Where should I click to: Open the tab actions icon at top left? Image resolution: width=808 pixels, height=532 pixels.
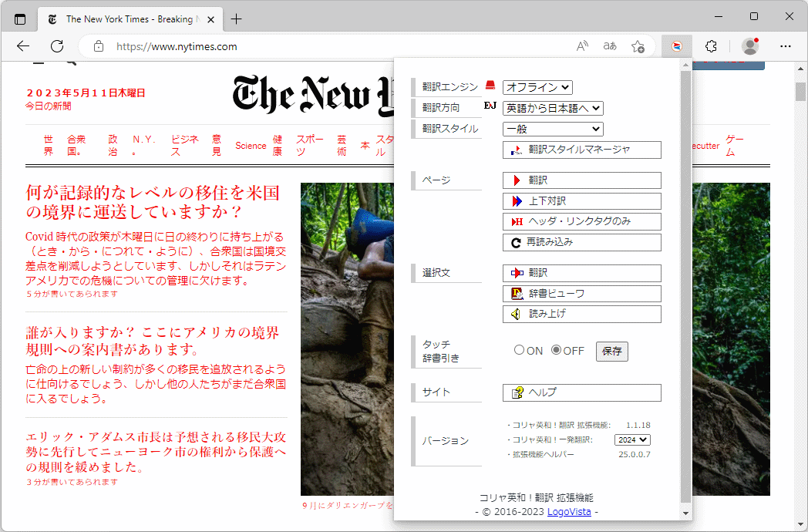coord(20,19)
